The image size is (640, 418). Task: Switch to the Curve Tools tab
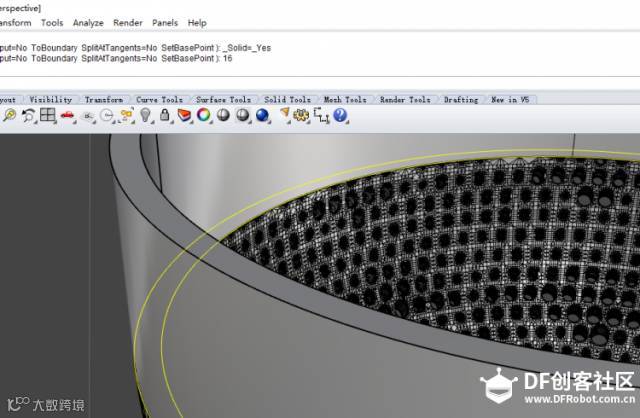[x=160, y=100]
